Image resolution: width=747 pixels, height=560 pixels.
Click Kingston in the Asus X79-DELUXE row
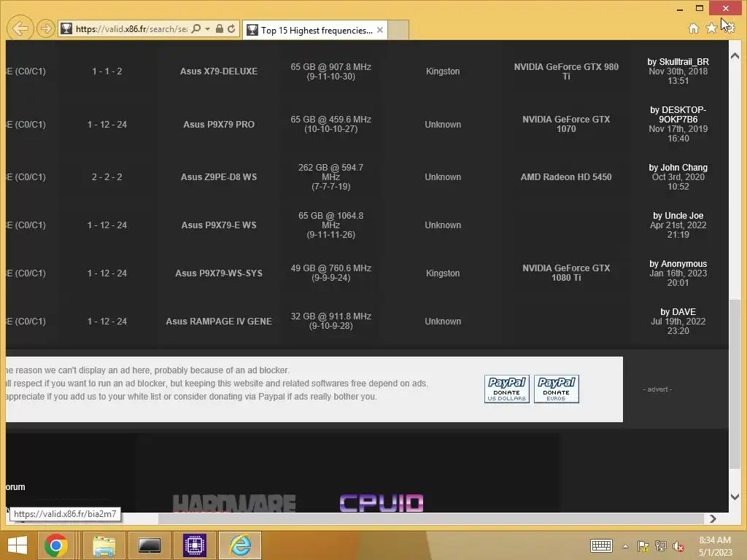[443, 71]
